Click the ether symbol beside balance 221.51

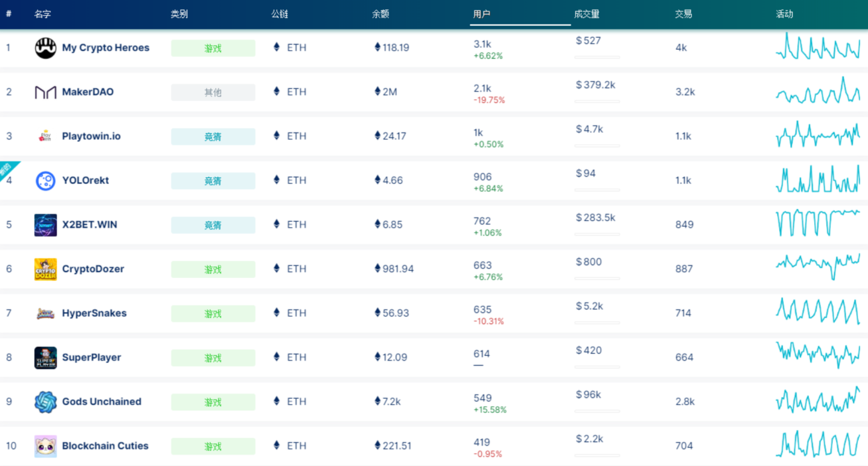378,445
